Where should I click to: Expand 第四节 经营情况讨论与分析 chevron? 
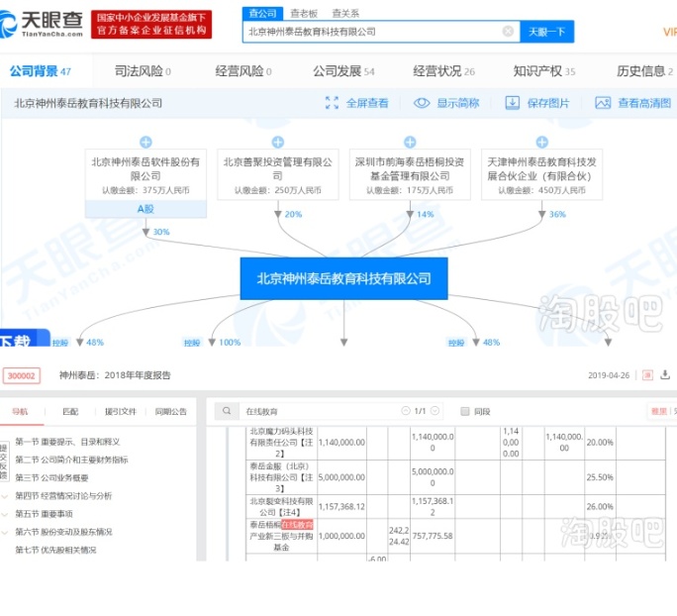[5, 496]
